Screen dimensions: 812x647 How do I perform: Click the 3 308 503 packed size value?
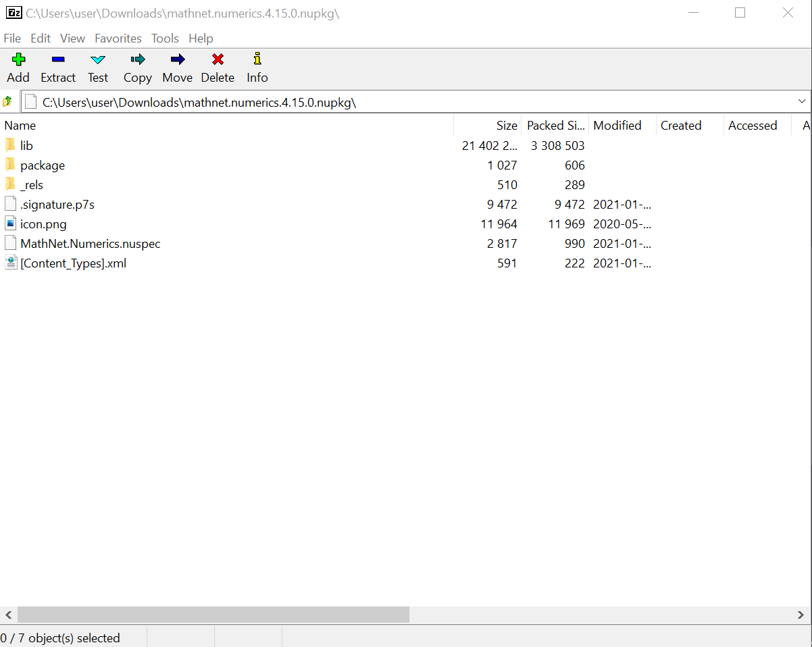pos(558,146)
